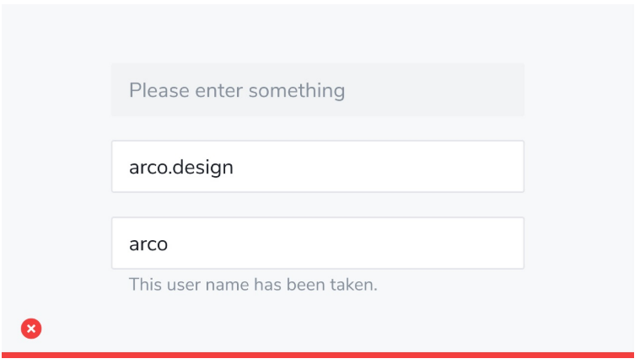Place cursor after the word 'arco' in the third field
This screenshot has width=640, height=364.
pos(169,244)
